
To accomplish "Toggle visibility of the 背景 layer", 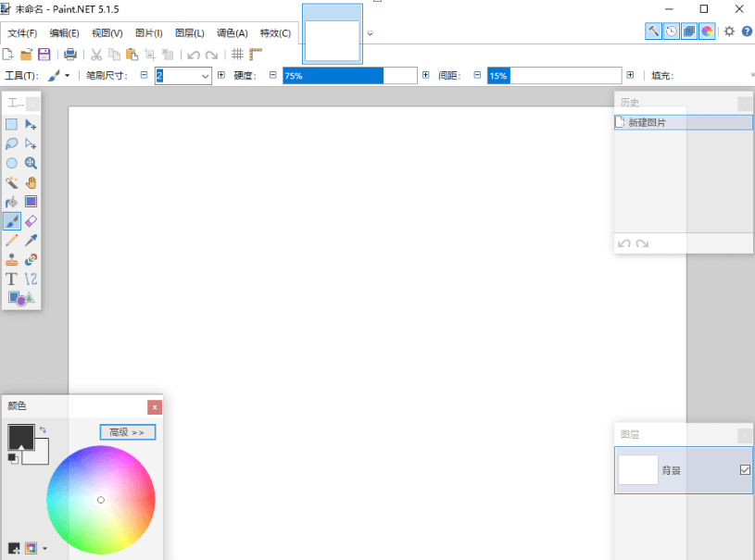I will [x=744, y=469].
